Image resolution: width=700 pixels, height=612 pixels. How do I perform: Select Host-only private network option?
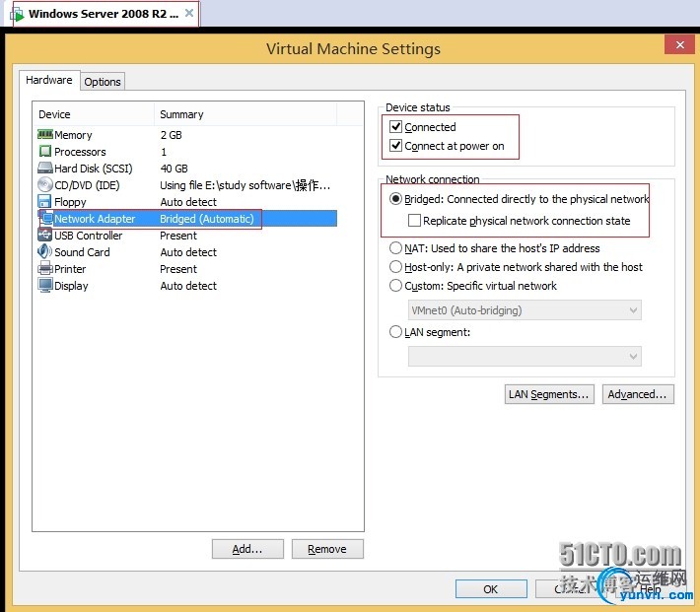click(x=395, y=266)
